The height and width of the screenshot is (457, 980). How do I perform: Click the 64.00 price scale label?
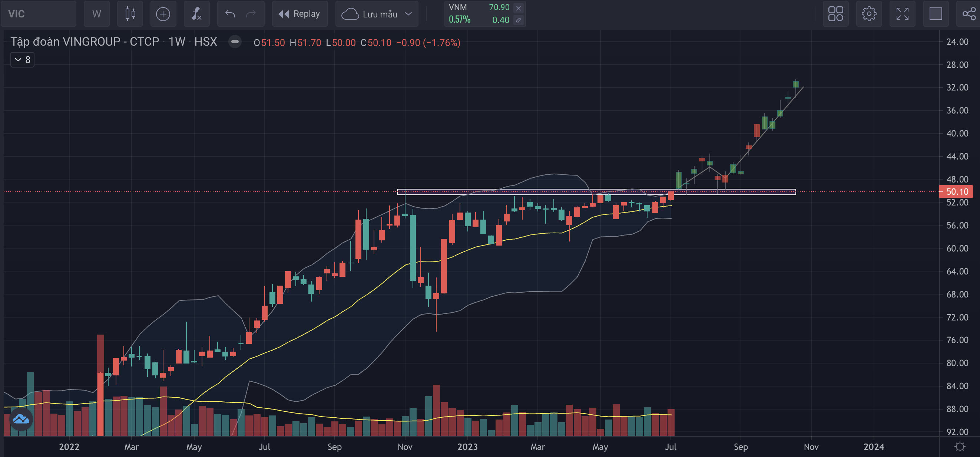point(957,271)
